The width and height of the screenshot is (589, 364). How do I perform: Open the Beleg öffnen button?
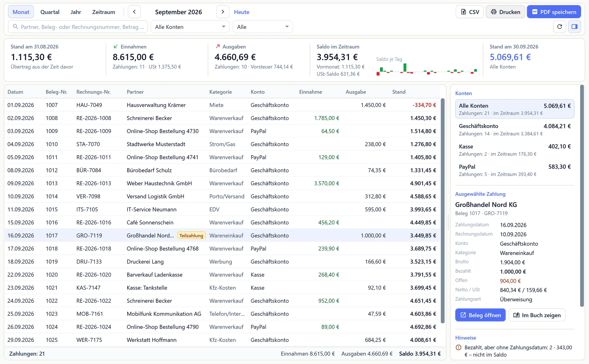[x=480, y=315]
